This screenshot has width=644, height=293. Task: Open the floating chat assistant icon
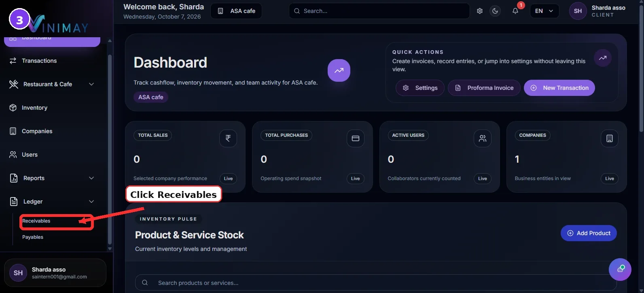(x=620, y=270)
